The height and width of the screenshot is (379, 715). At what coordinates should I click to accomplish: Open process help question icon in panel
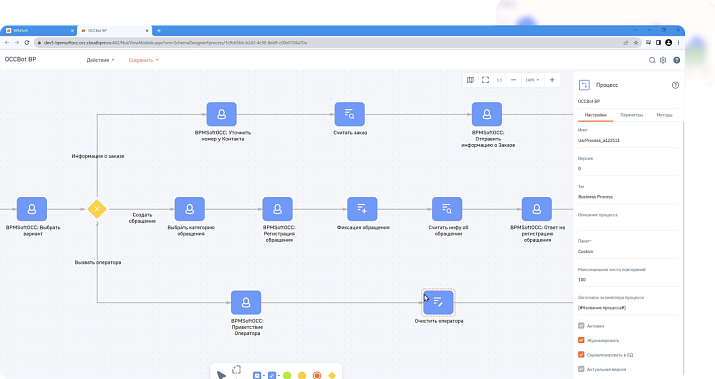[x=675, y=85]
